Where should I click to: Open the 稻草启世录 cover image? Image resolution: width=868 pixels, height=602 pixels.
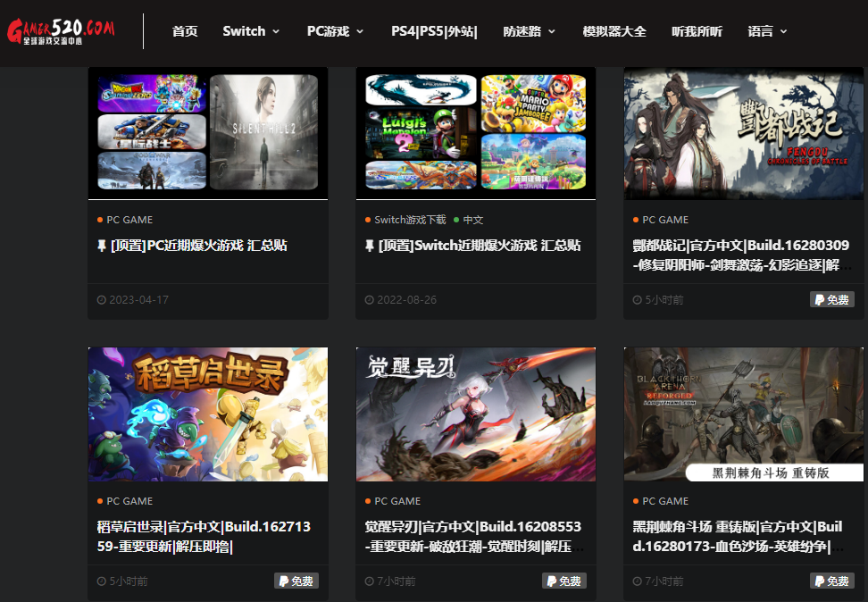pyautogui.click(x=208, y=414)
